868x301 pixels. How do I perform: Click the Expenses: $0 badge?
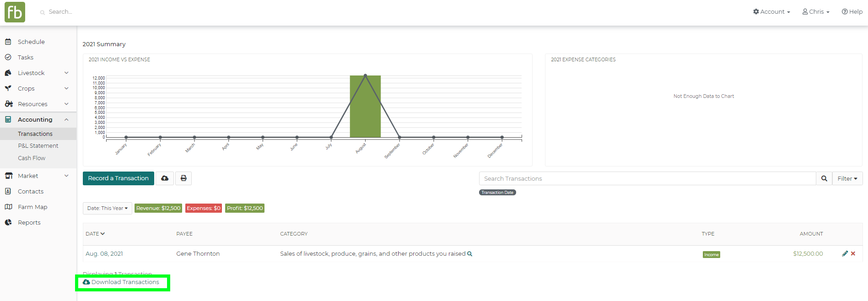[204, 208]
